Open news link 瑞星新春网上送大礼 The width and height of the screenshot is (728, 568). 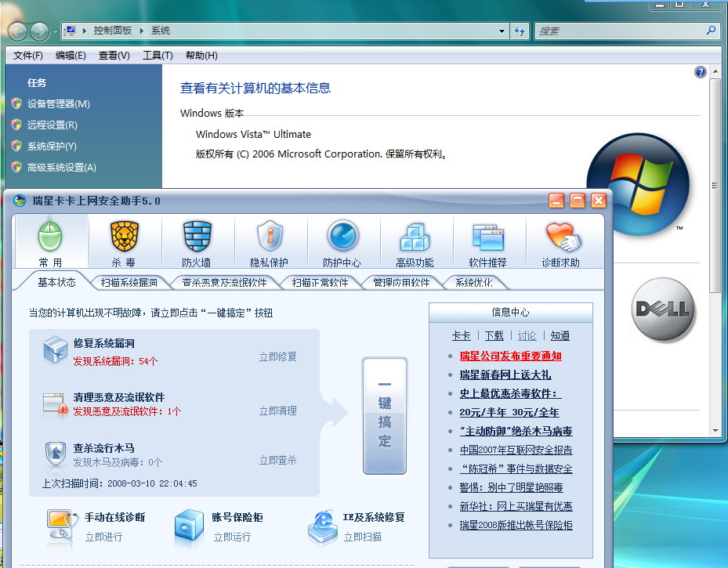coord(505,374)
